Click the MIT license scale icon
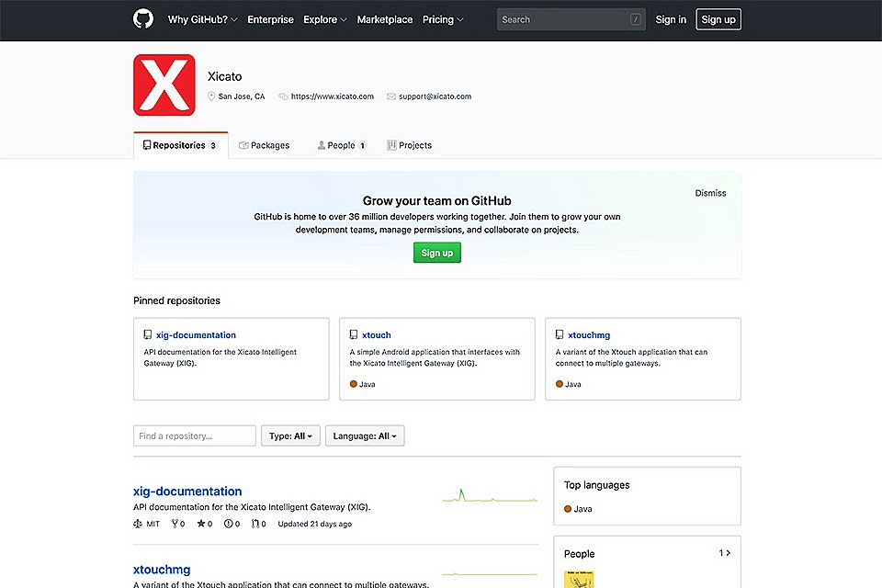882x588 pixels. click(x=138, y=524)
